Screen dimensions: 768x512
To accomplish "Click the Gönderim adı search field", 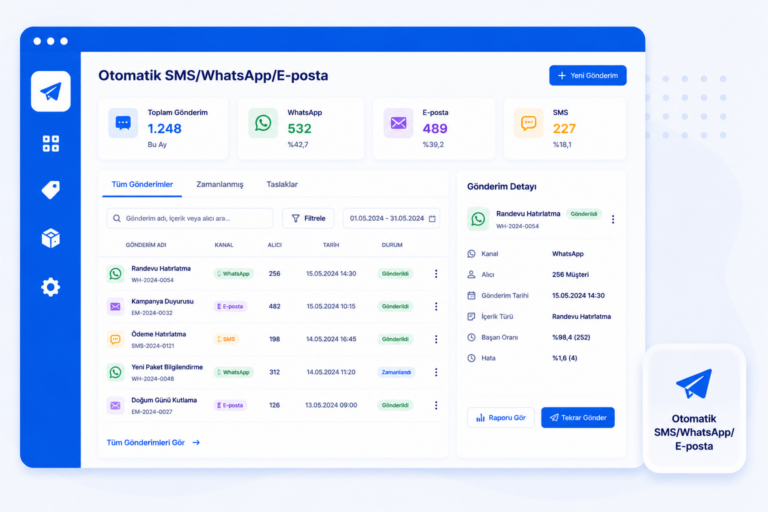I will click(190, 219).
